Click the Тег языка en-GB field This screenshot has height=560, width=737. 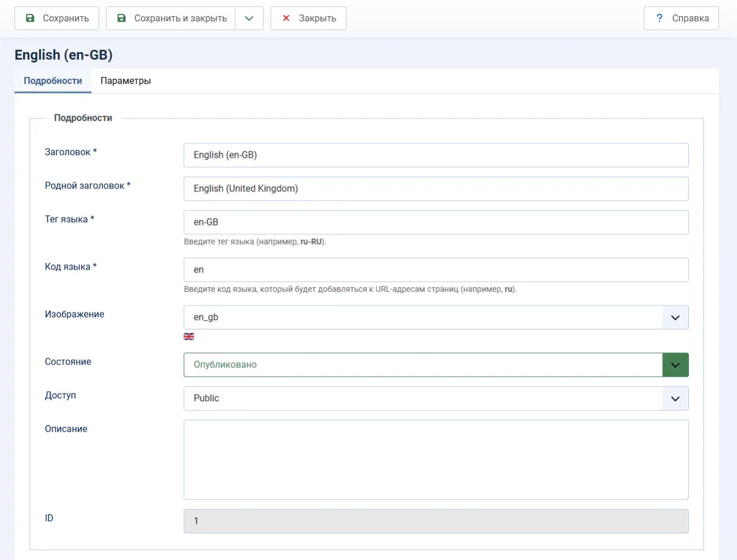pyautogui.click(x=435, y=223)
